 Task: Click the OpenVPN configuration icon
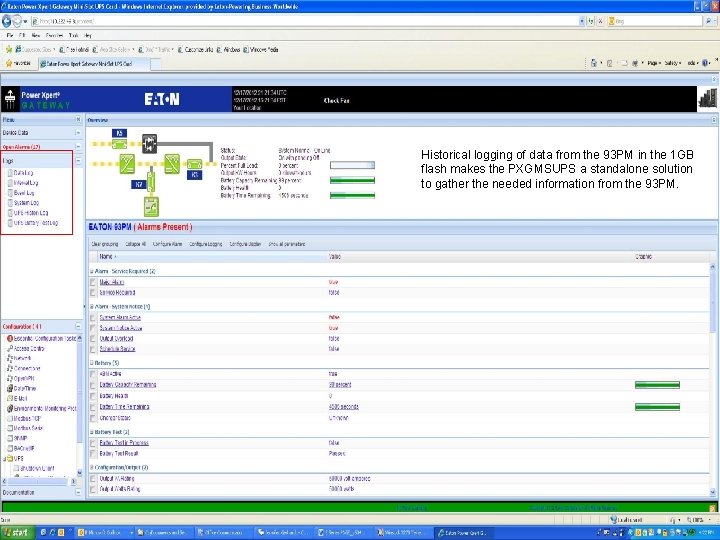tap(10, 378)
